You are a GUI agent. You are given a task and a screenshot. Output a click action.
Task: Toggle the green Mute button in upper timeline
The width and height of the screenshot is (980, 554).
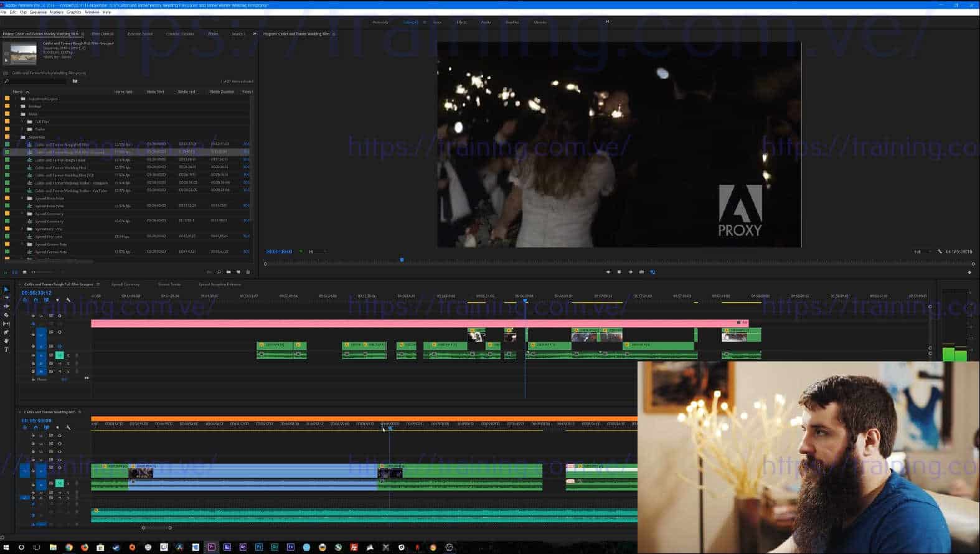60,355
